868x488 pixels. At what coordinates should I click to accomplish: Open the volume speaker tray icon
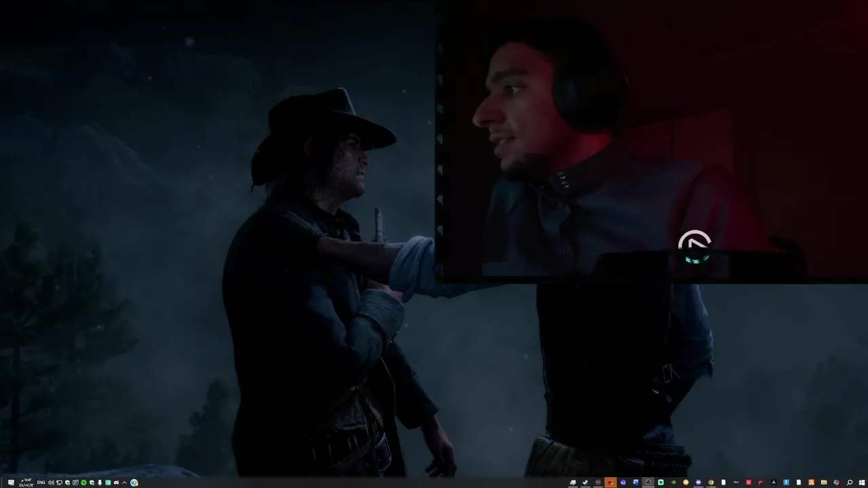click(x=51, y=483)
